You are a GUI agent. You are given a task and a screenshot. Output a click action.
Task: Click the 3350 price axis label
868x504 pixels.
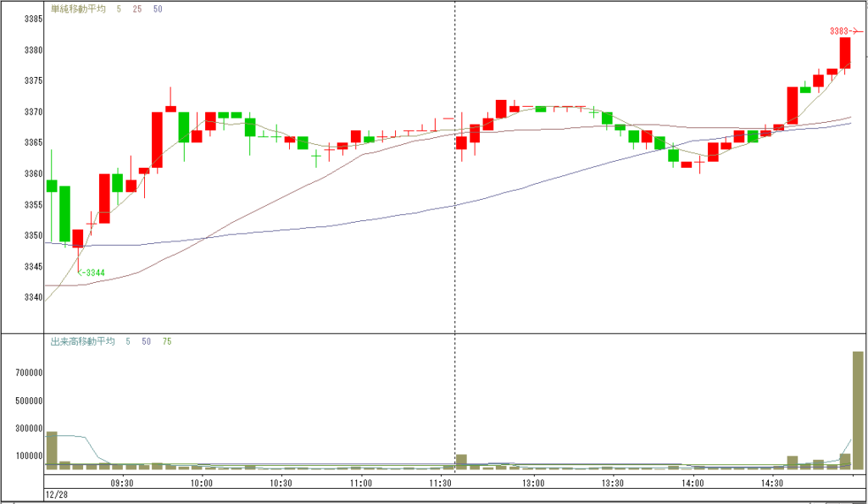tap(33, 235)
